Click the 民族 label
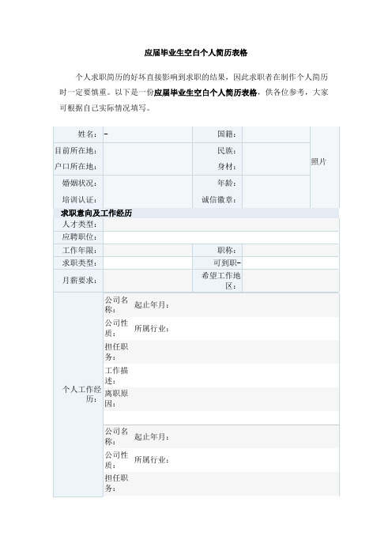This screenshot has width=392, height=555. pos(227,151)
